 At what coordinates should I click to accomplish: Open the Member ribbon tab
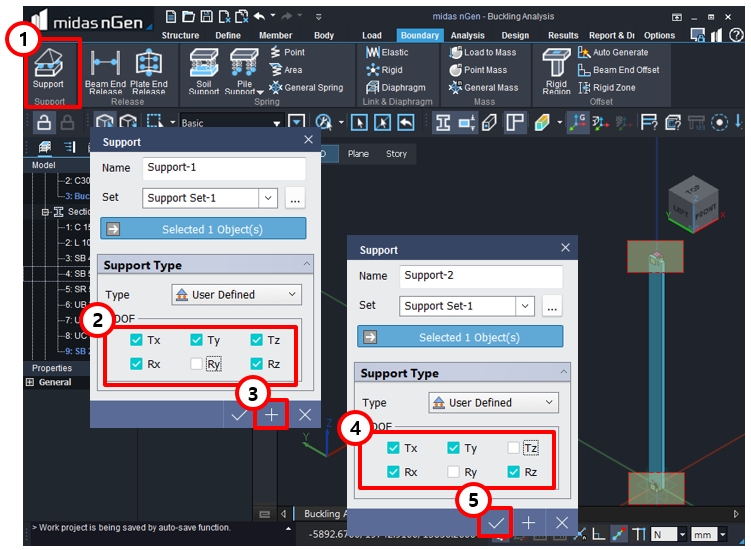(x=275, y=35)
